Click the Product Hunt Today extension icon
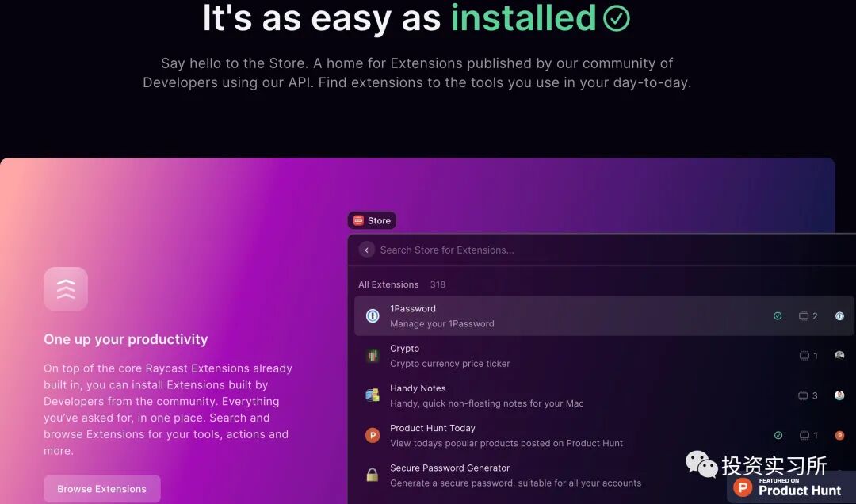856x504 pixels. 373,435
